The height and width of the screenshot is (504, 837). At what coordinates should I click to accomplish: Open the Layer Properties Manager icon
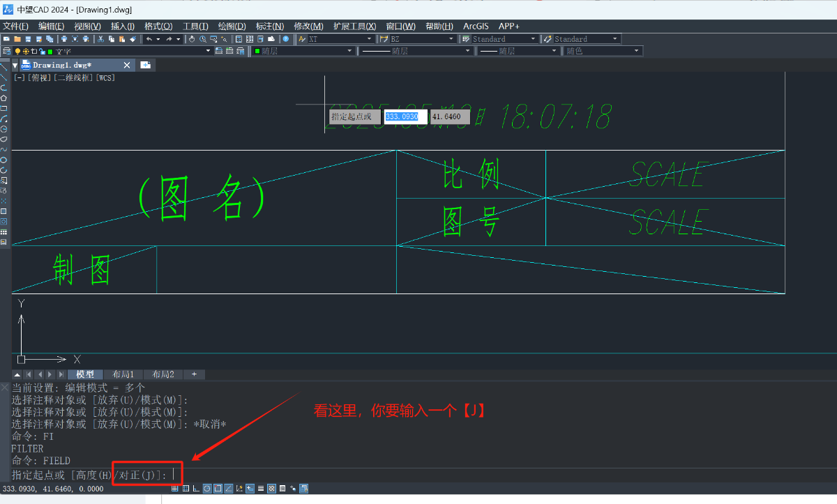6,51
